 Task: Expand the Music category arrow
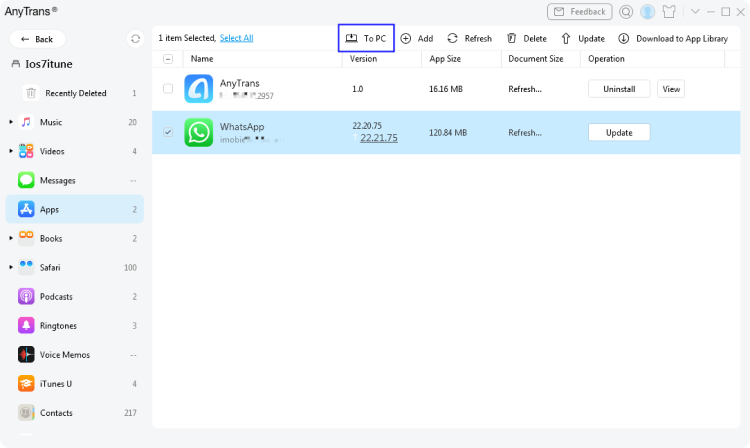[11, 122]
